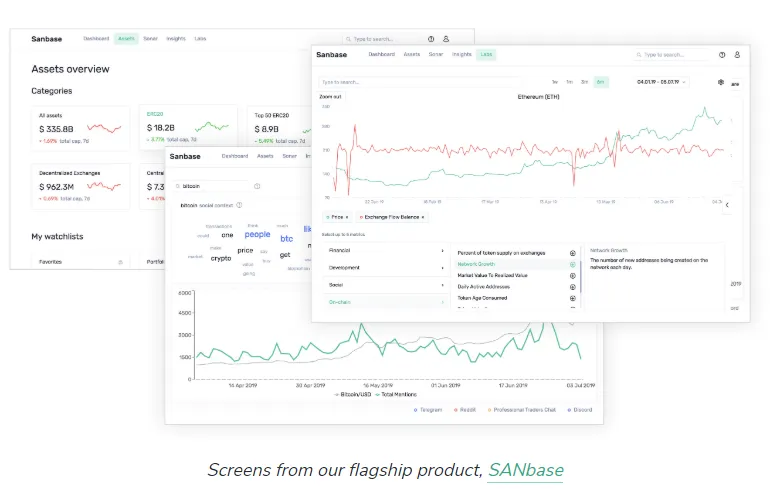771x491 pixels.
Task: Open Insights tab in the Labs window
Action: pos(462,55)
